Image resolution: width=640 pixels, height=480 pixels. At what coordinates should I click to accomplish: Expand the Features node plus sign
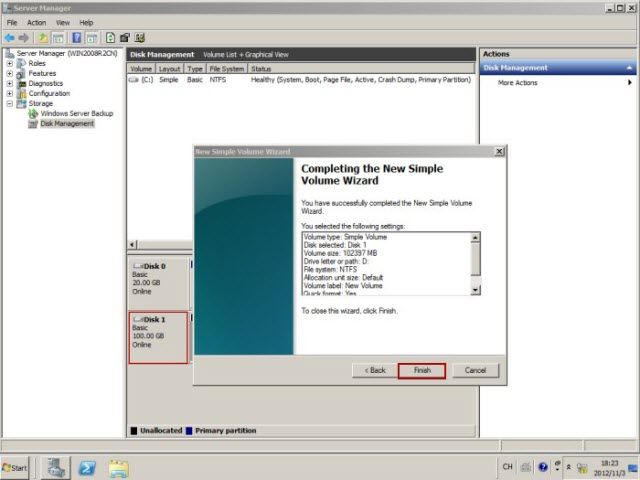pos(10,73)
